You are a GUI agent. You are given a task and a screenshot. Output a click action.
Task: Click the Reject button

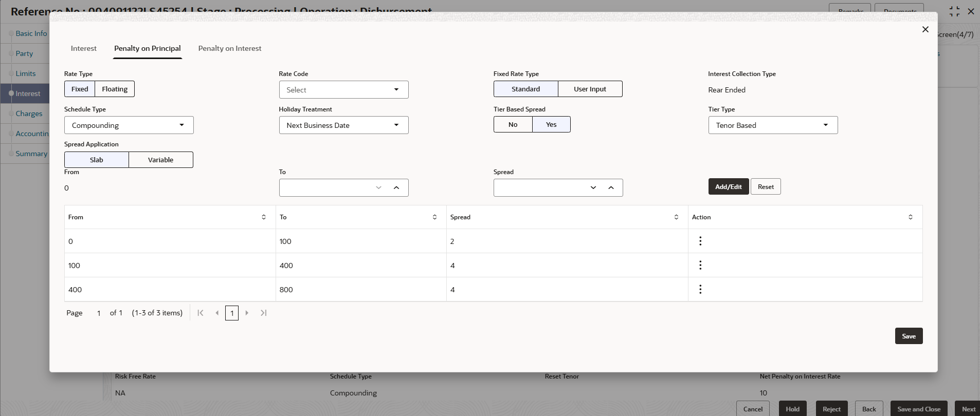(831, 409)
